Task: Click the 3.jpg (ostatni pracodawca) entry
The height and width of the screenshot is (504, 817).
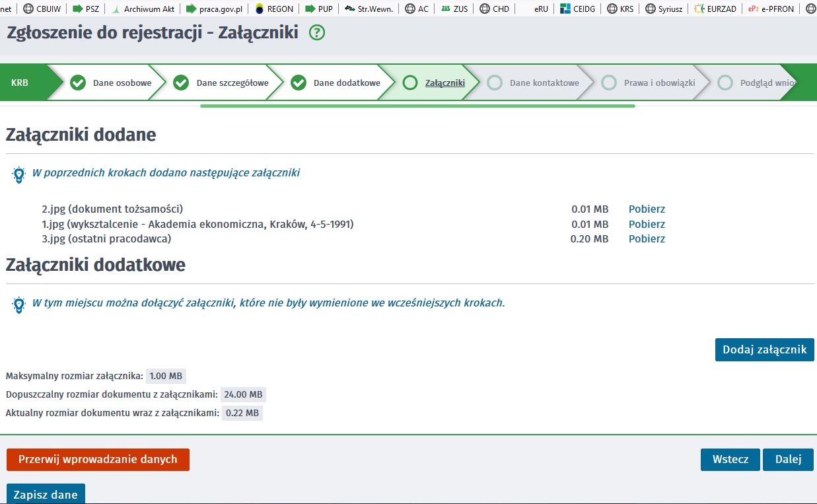Action: pyautogui.click(x=106, y=238)
